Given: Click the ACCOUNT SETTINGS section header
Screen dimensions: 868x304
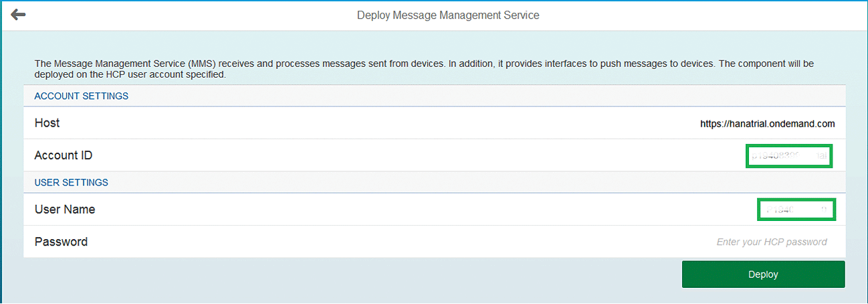Looking at the screenshot, I should [x=81, y=96].
